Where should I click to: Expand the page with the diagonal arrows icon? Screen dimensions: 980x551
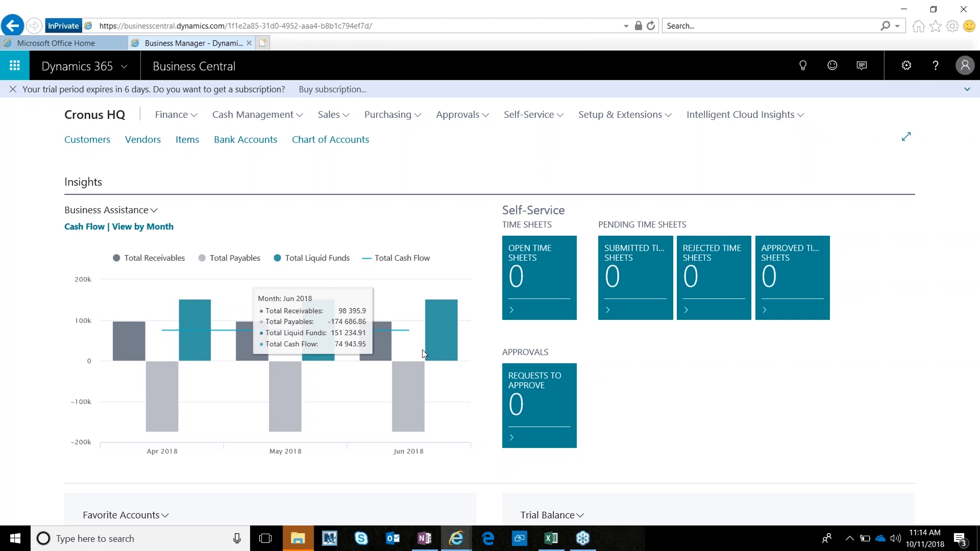click(906, 137)
